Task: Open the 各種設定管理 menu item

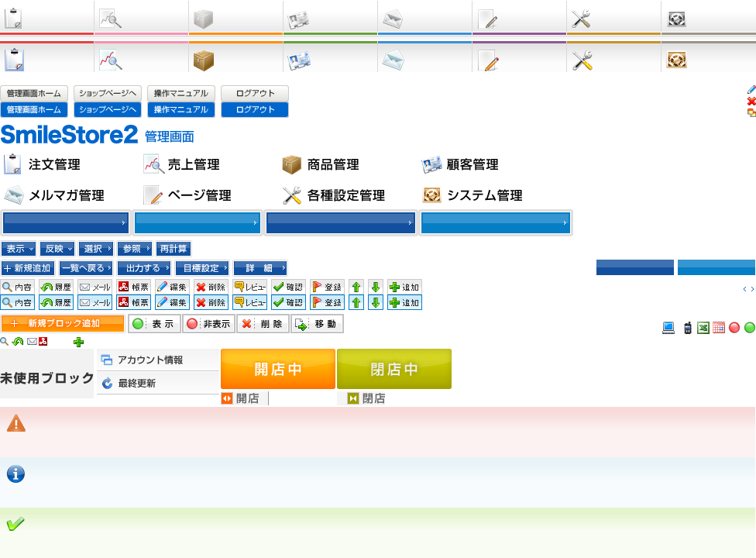Action: 334,195
